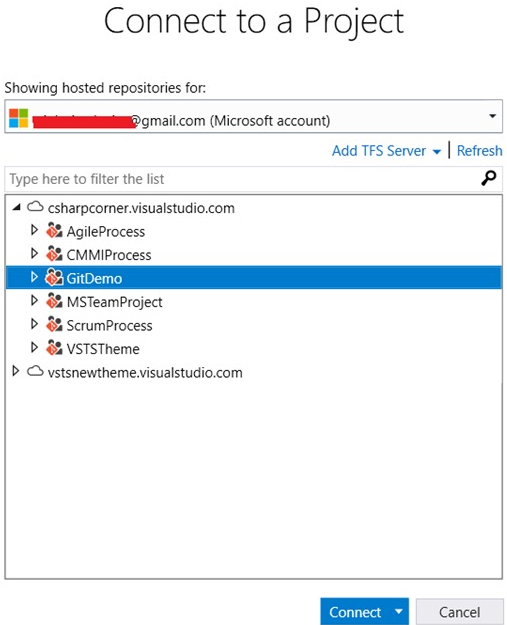Screen dimensions: 507x625
Task: Click the ScrumProcess team project icon
Action: [54, 325]
